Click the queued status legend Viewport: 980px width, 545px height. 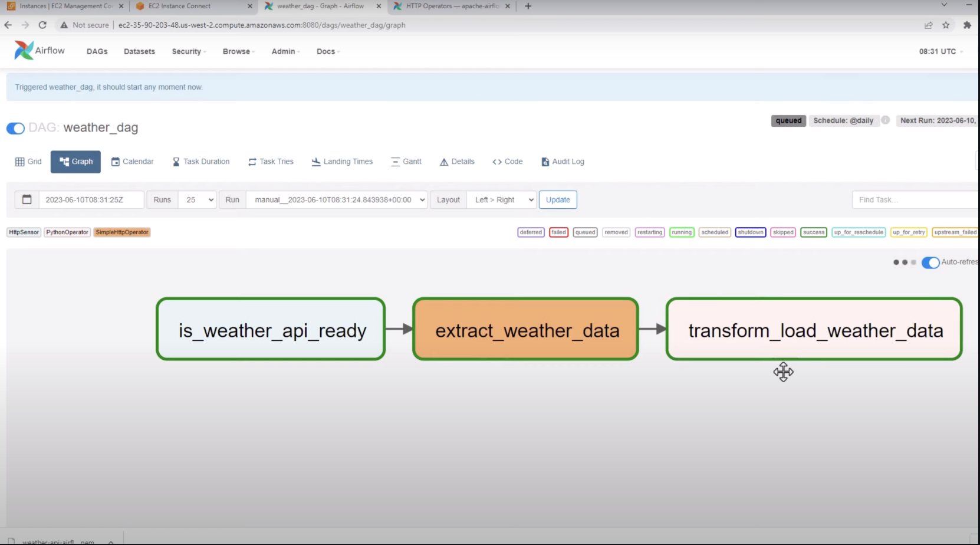coord(585,232)
